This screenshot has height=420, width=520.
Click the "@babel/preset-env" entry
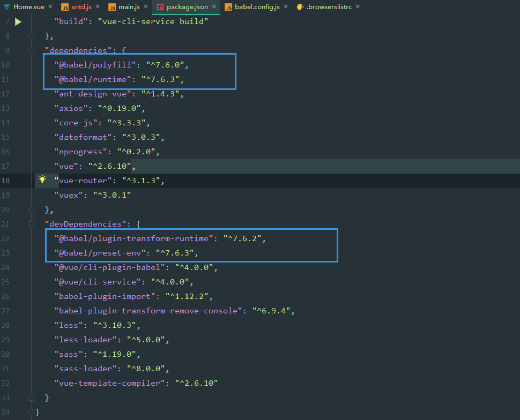100,253
